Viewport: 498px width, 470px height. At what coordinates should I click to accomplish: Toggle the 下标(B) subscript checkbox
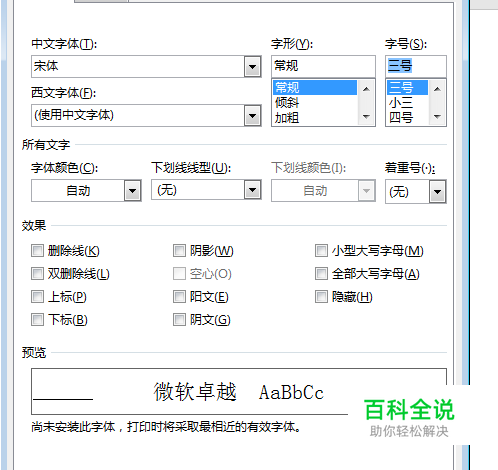37,320
